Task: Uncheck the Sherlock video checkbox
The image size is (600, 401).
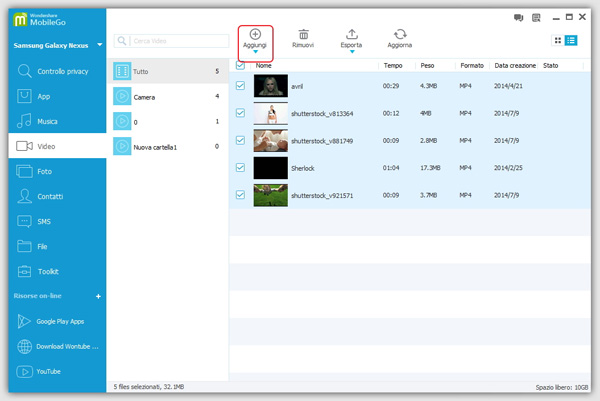Action: click(239, 167)
